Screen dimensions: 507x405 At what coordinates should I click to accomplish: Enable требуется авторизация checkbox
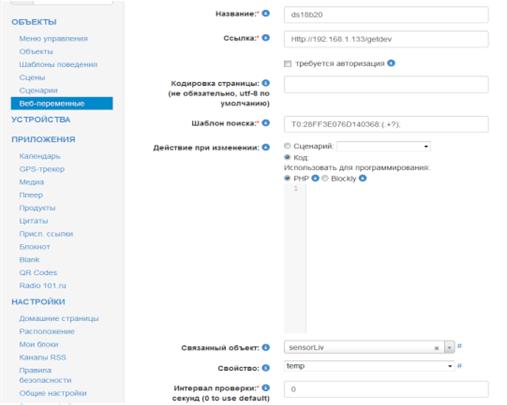tap(288, 64)
